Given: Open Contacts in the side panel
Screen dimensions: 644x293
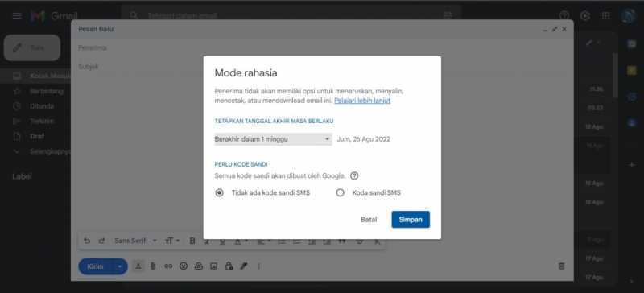Looking at the screenshot, I should point(632,123).
